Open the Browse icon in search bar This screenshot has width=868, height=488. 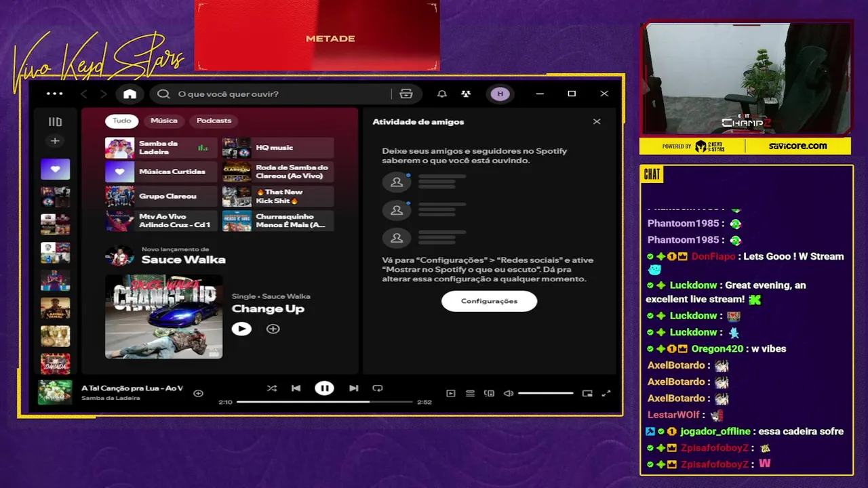pyautogui.click(x=406, y=94)
